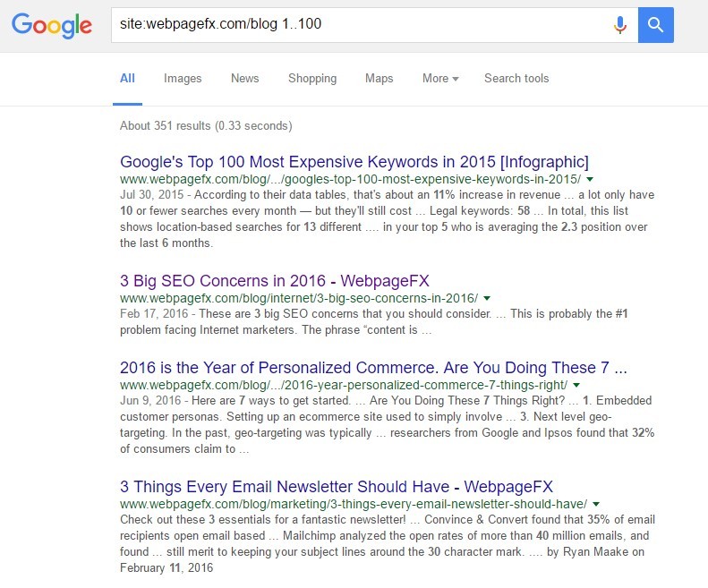The width and height of the screenshot is (708, 588).
Task: Expand the More dropdown menu
Action: click(440, 79)
